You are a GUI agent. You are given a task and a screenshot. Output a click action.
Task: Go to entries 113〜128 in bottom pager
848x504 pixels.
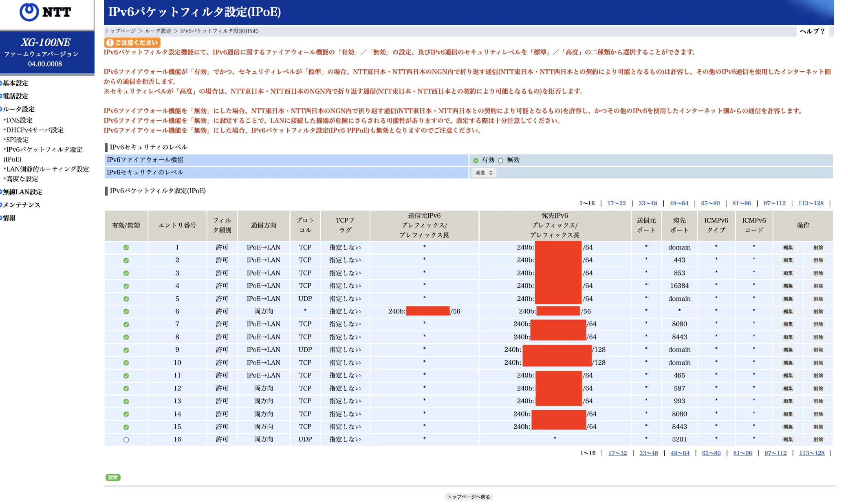pos(812,453)
